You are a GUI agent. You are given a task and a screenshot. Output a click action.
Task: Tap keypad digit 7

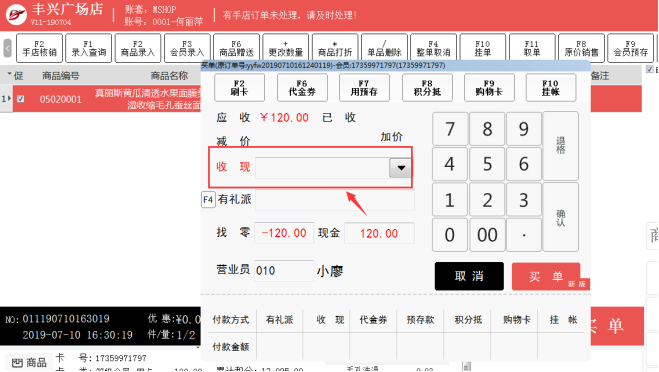(x=450, y=129)
